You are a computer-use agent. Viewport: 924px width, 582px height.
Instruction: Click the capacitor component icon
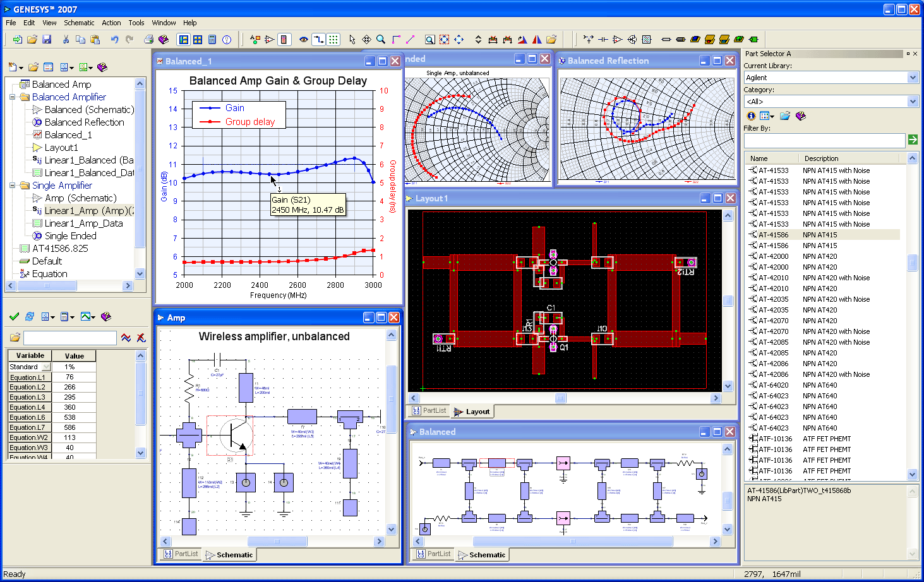[603, 39]
